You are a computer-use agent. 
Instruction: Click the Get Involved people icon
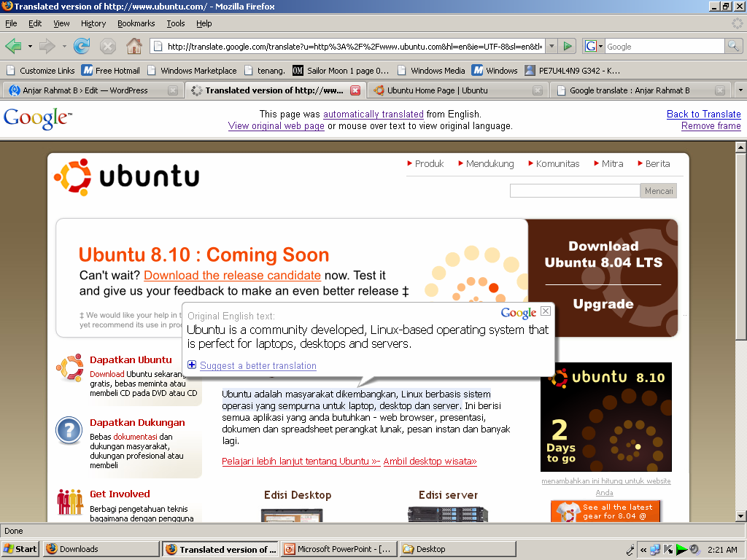click(x=70, y=502)
